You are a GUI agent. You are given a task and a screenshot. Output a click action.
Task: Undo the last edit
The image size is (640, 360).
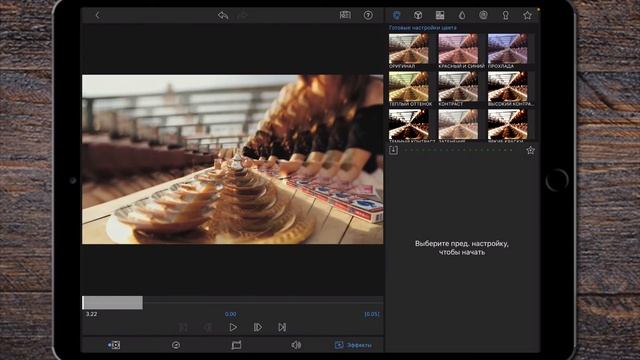point(223,16)
